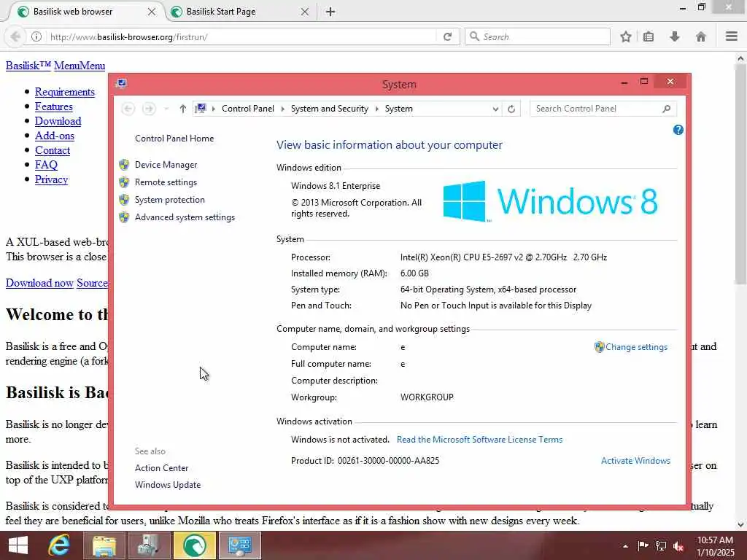Launch Internet Explorer from taskbar
This screenshot has height=560, width=747.
pos(59,545)
